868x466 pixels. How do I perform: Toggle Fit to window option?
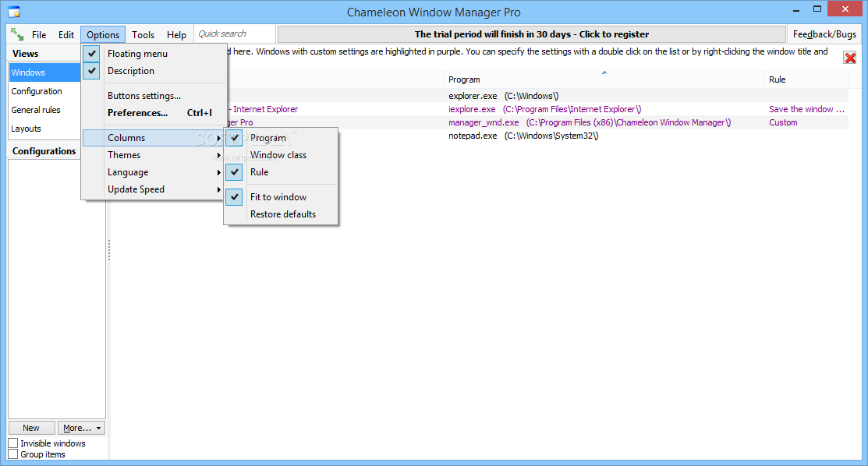tap(281, 197)
